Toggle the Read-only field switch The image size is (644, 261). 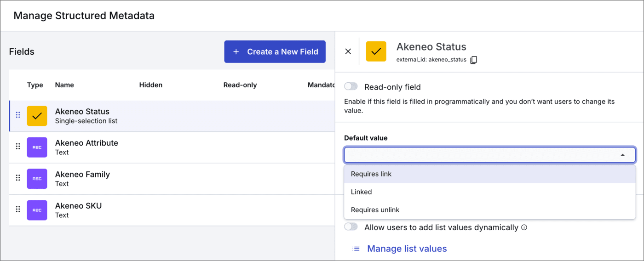click(x=351, y=86)
